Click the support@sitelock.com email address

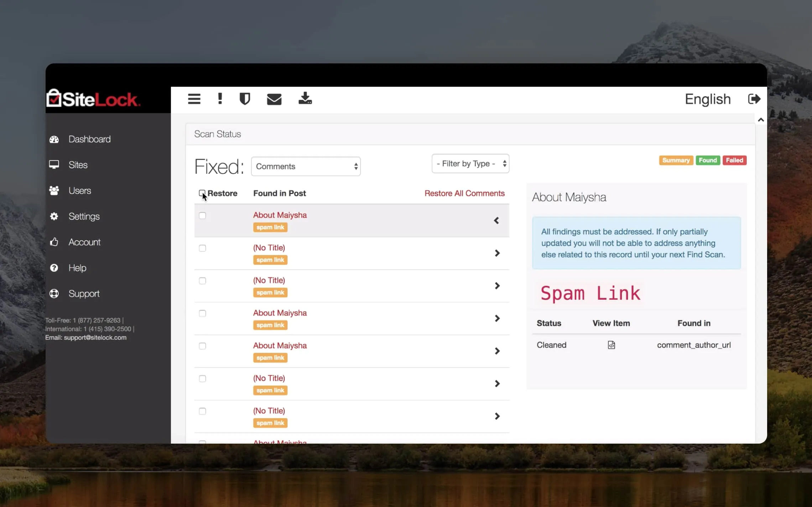[95, 338]
